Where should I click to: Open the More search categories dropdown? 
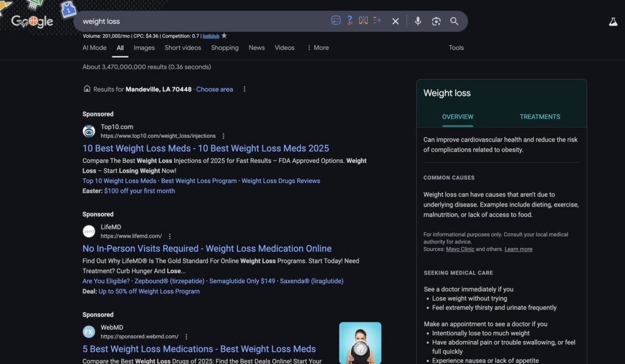point(318,48)
